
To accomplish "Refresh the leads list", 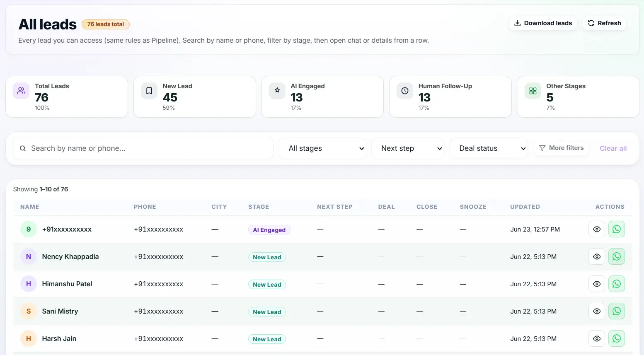I will (x=604, y=23).
